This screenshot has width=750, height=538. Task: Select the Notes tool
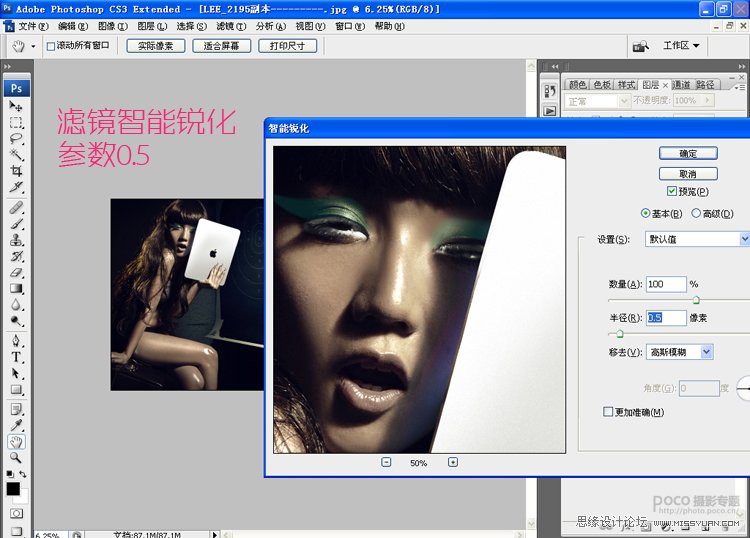(16, 409)
